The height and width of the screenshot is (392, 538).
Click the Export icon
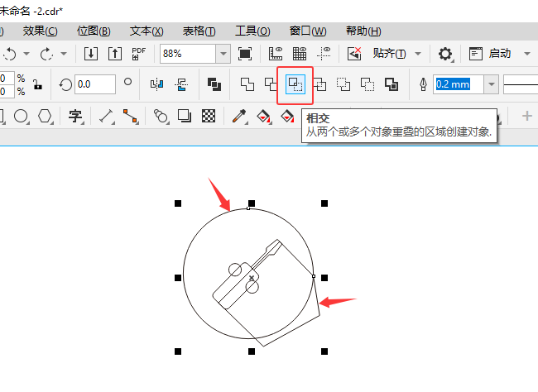115,54
